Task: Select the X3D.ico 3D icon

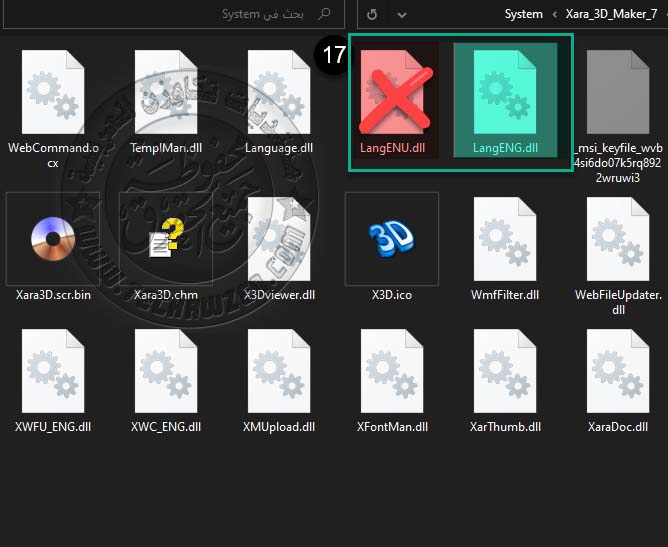Action: tap(392, 239)
